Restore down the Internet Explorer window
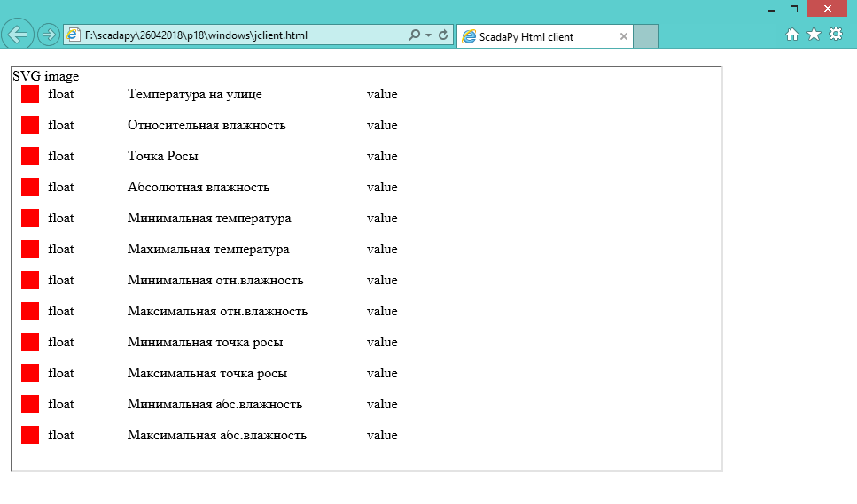 coord(795,8)
